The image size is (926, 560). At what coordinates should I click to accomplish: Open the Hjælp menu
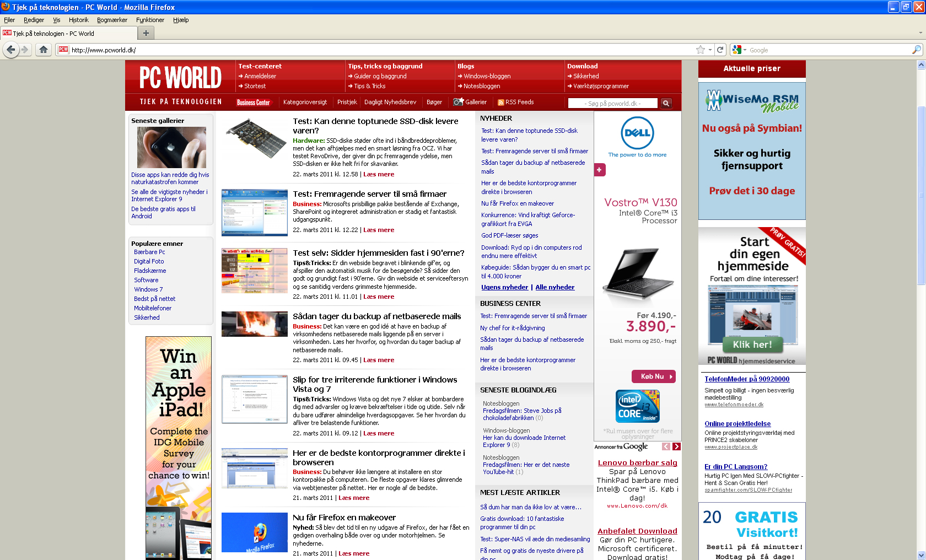click(x=181, y=20)
